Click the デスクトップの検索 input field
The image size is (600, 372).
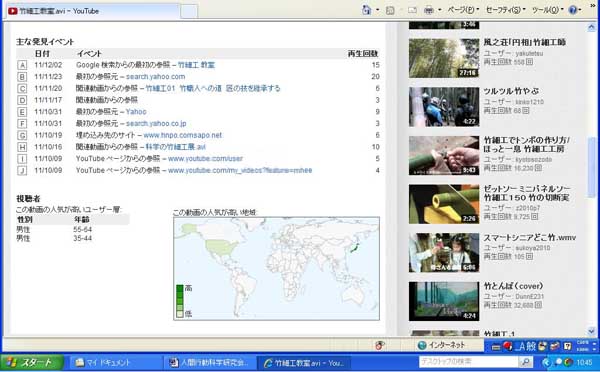[x=468, y=361]
